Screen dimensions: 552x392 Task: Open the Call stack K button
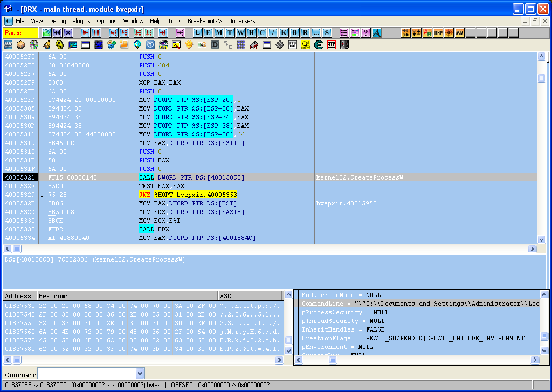pyautogui.click(x=284, y=33)
